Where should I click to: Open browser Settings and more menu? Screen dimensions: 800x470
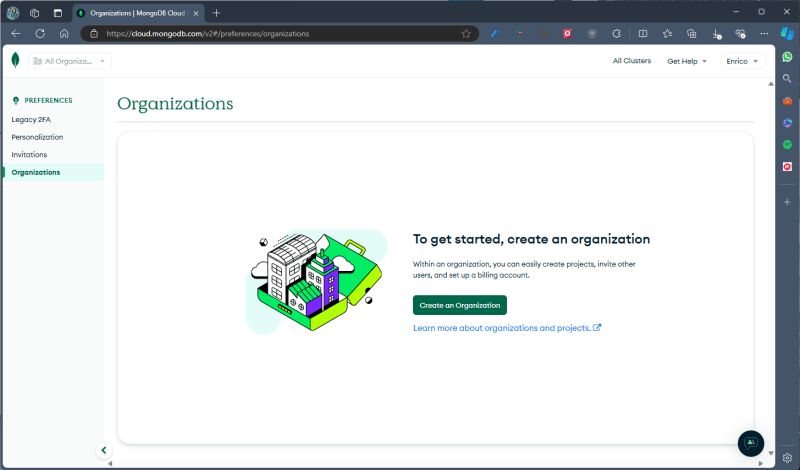[764, 34]
